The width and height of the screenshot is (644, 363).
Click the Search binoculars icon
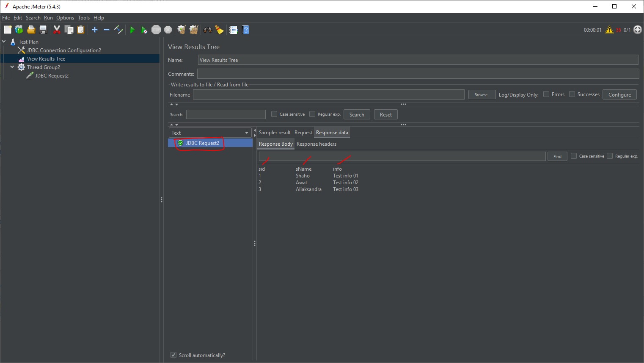click(207, 30)
